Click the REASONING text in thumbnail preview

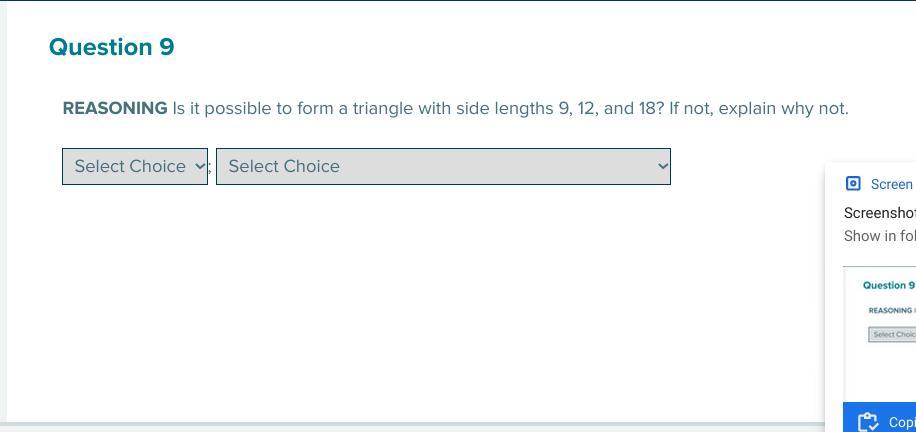point(891,310)
